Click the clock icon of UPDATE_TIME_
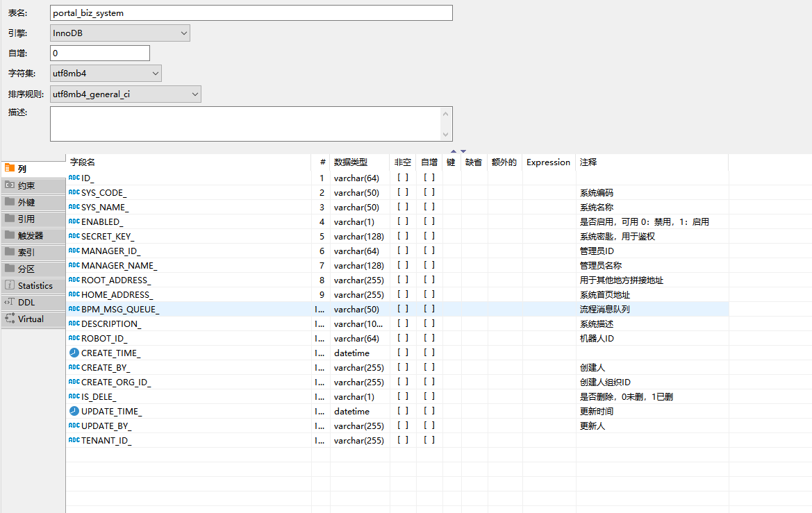 point(74,411)
